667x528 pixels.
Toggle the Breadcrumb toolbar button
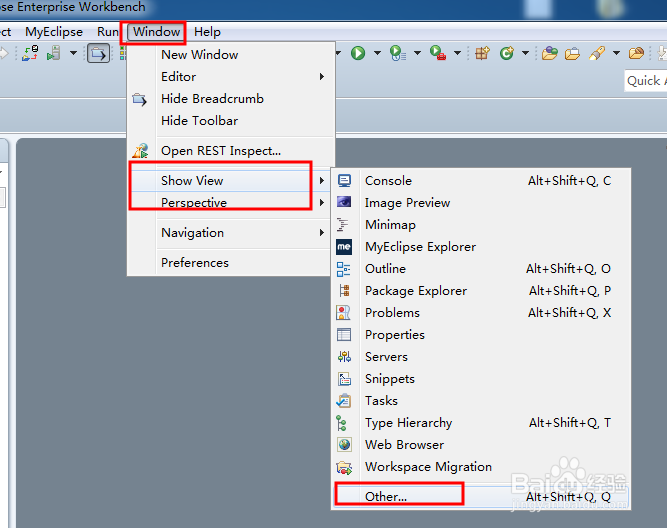tap(98, 54)
